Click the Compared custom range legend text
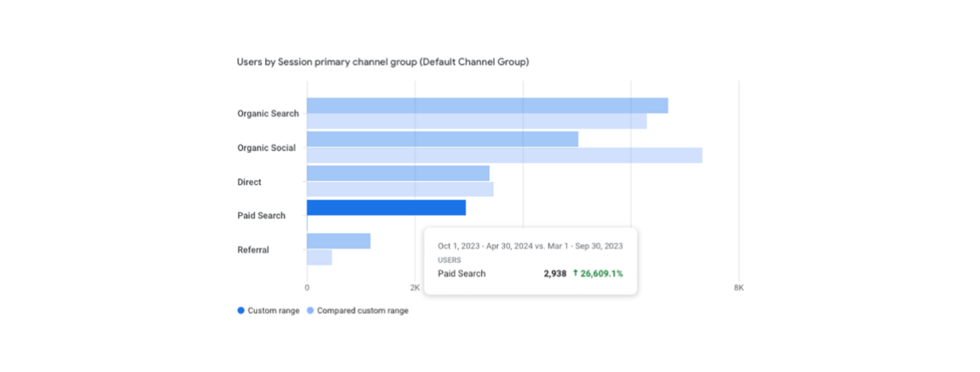Screen dimensions: 980x372 pos(362,311)
